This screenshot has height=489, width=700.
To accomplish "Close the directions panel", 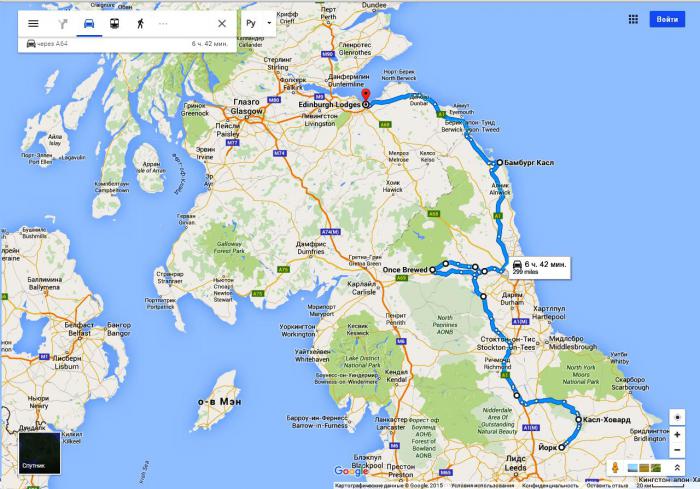I will pyautogui.click(x=222, y=24).
